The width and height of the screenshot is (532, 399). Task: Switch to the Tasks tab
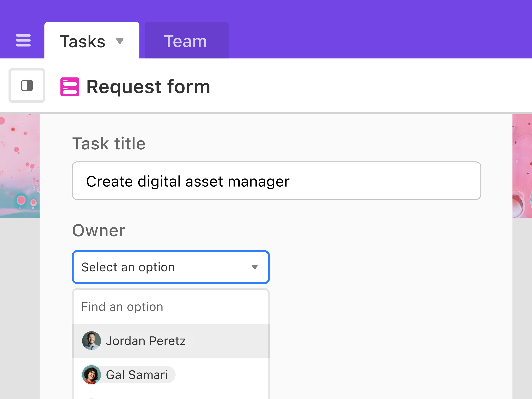point(83,41)
